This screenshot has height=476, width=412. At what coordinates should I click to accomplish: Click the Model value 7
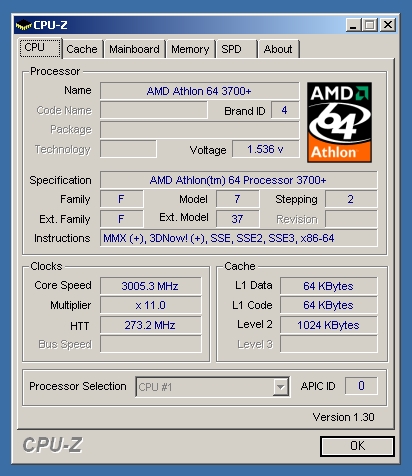(x=237, y=199)
